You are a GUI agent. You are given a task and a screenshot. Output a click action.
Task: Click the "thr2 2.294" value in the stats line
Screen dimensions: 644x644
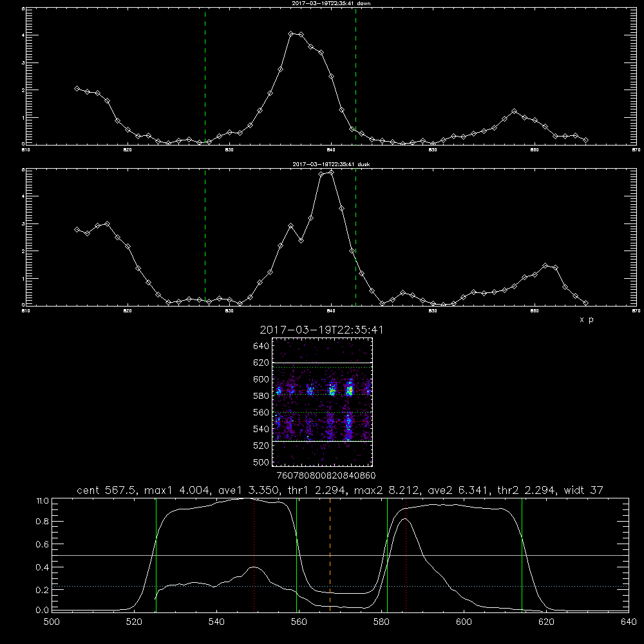(x=526, y=490)
